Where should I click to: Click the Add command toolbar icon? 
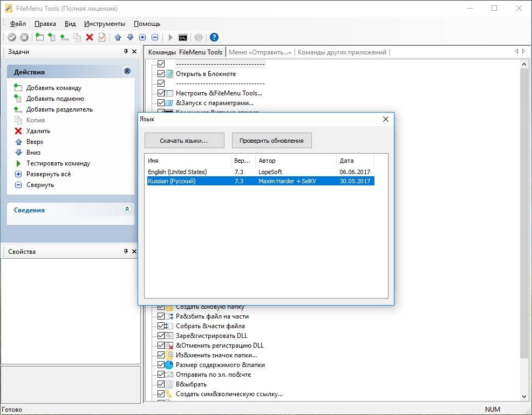(40, 37)
